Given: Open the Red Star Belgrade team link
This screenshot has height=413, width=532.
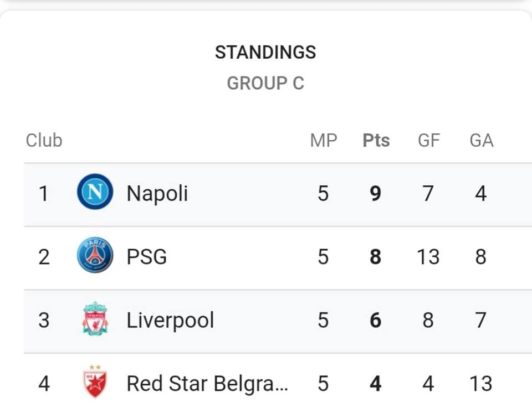Looking at the screenshot, I should (207, 384).
